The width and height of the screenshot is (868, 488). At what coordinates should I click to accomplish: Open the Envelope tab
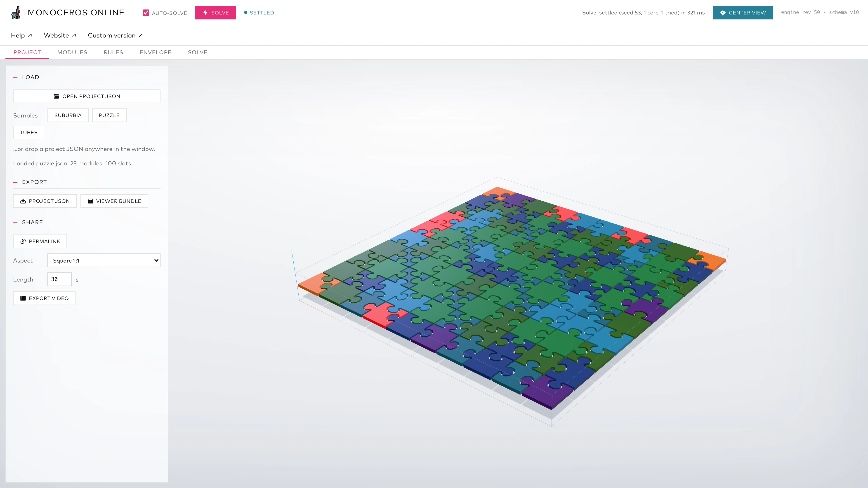click(x=155, y=52)
